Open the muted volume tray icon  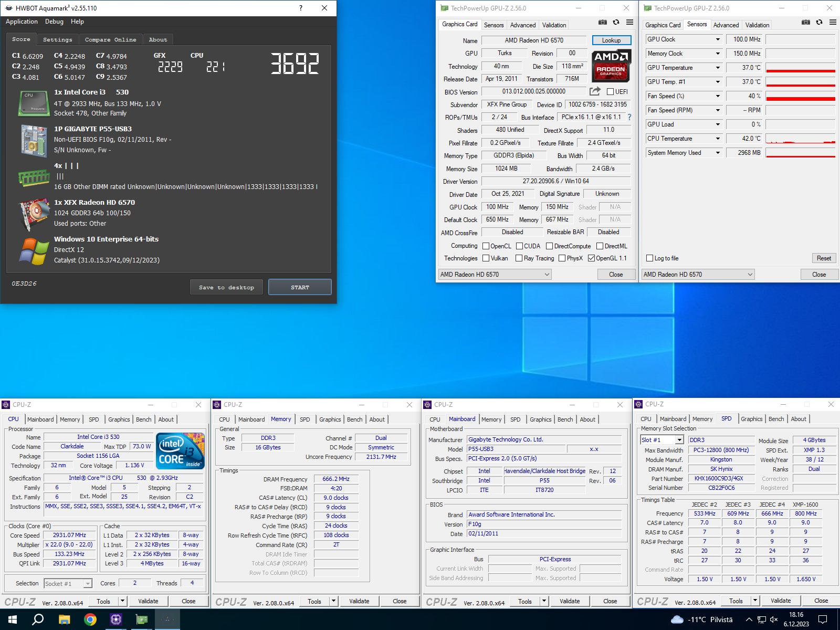(774, 619)
